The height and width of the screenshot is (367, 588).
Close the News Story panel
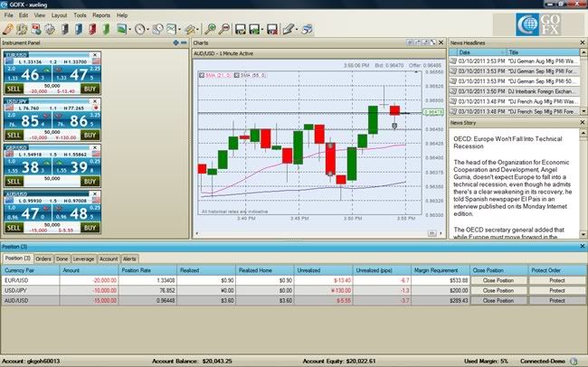(580, 122)
